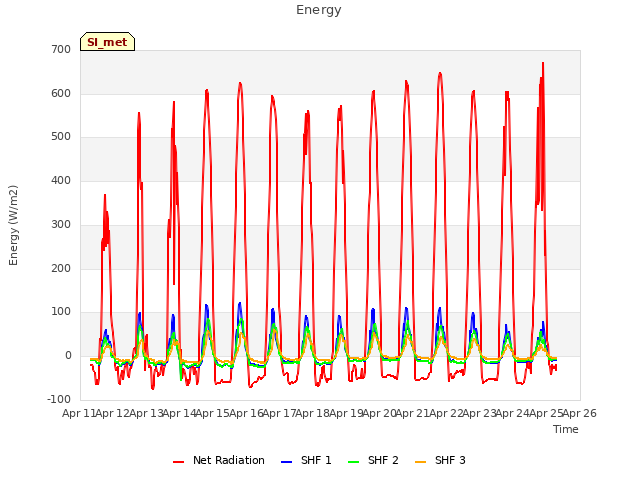Click the -100 y-axis tick value
This screenshot has width=640, height=480.
[59, 399]
